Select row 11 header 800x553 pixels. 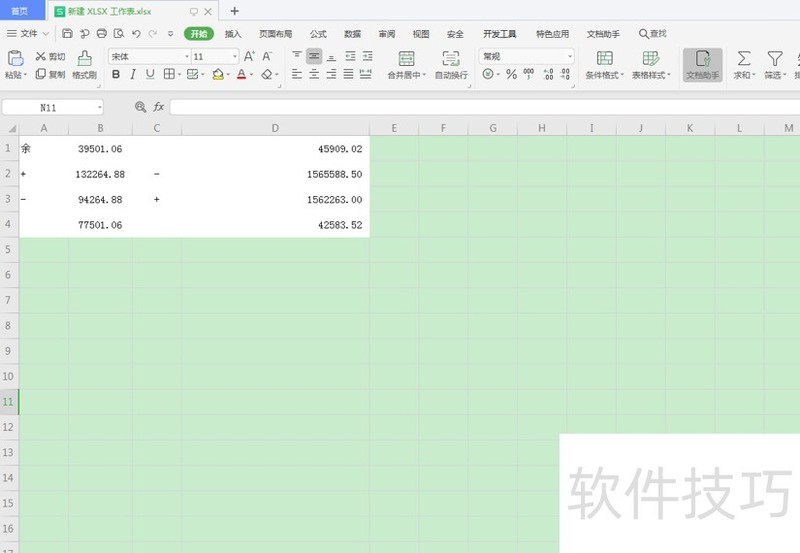click(9, 401)
